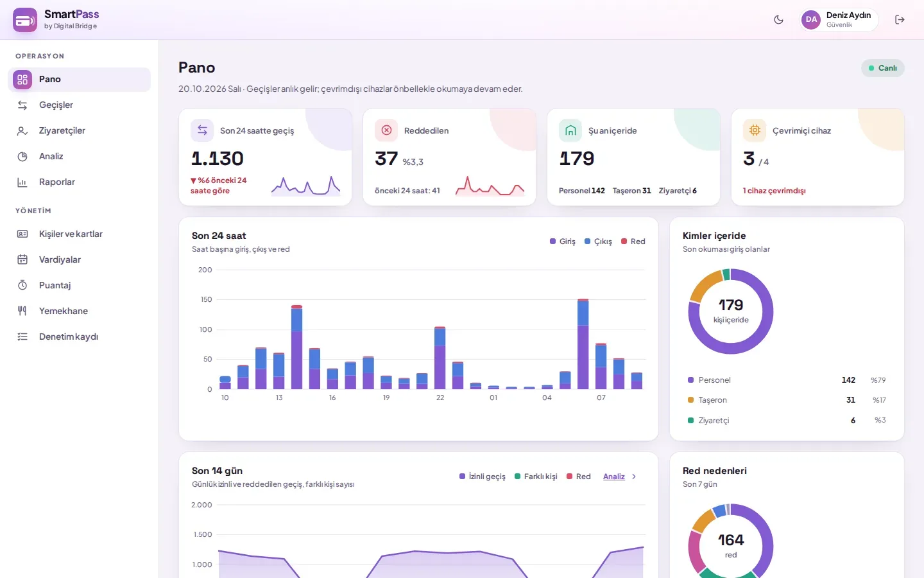This screenshot has height=578, width=924.
Task: Click the purple Personel legend swatch
Action: pos(691,380)
